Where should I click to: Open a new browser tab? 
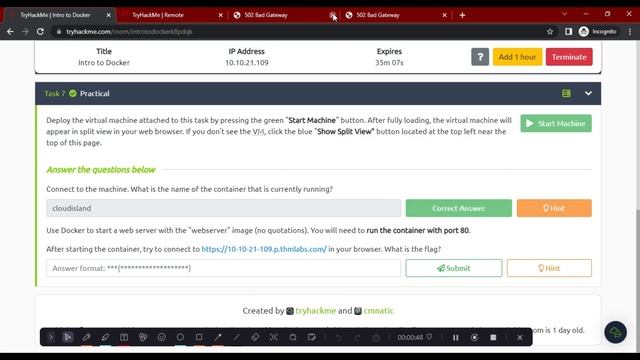point(462,15)
